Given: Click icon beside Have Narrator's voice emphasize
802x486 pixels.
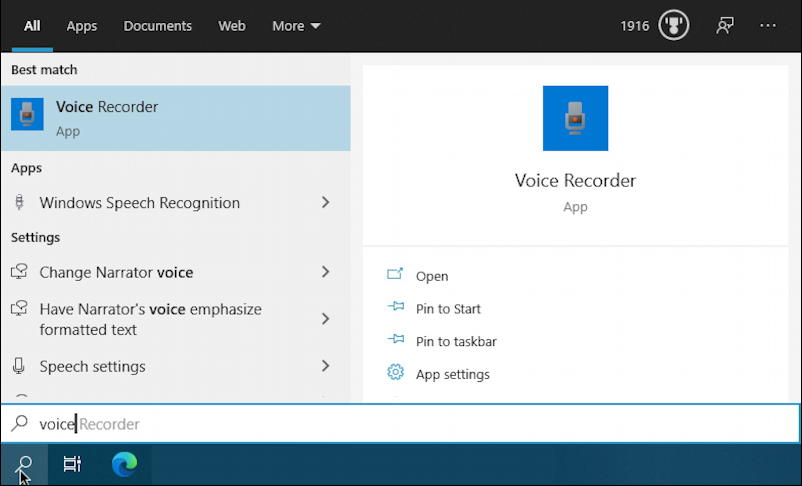Looking at the screenshot, I should coord(19,308).
